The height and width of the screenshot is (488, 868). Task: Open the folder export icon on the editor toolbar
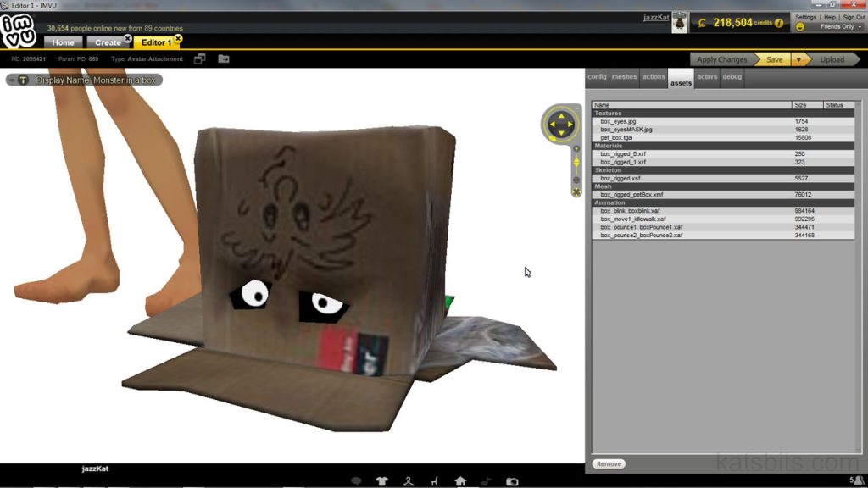[x=223, y=59]
